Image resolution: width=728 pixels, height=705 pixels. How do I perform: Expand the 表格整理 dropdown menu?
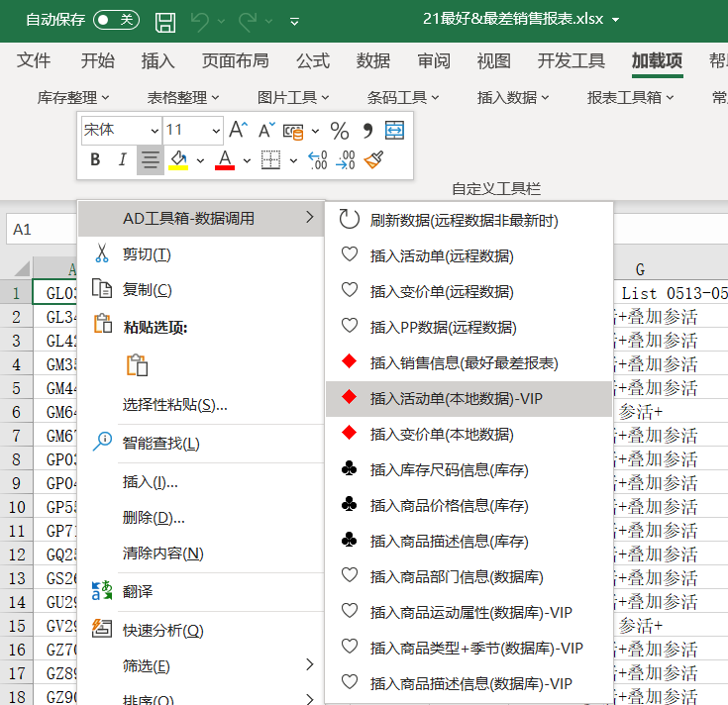click(x=183, y=97)
